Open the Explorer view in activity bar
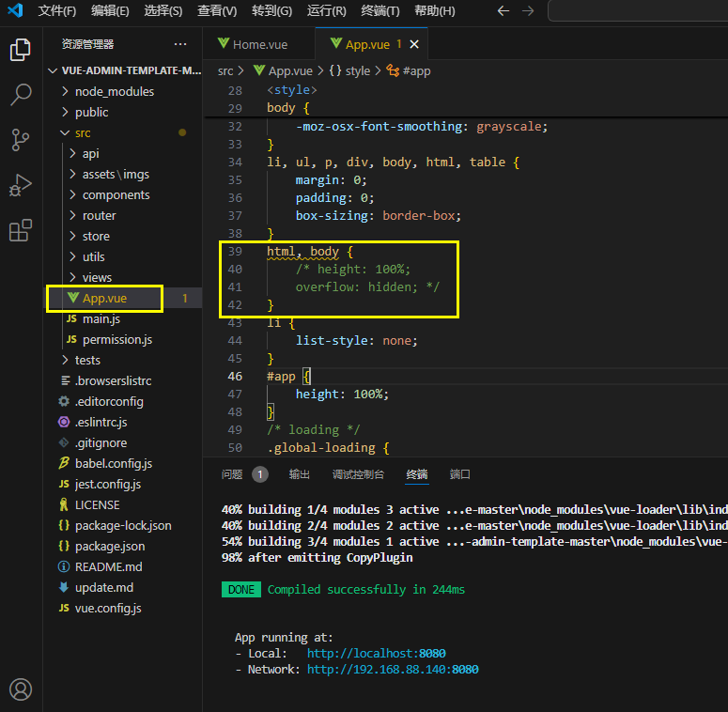This screenshot has height=712, width=728. [x=21, y=51]
